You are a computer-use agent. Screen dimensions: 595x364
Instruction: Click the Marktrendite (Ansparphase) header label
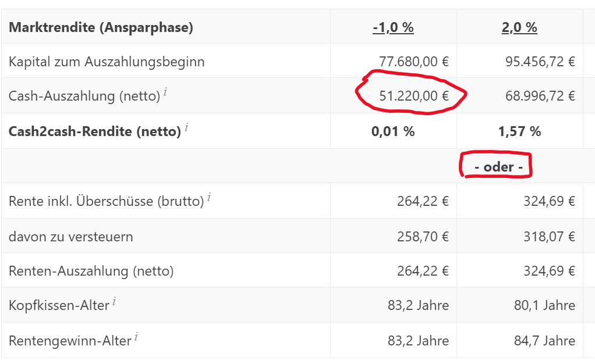(x=101, y=27)
